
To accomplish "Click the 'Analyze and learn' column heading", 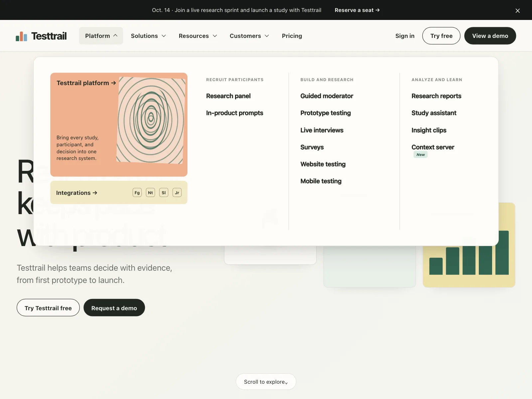I will coord(437,80).
